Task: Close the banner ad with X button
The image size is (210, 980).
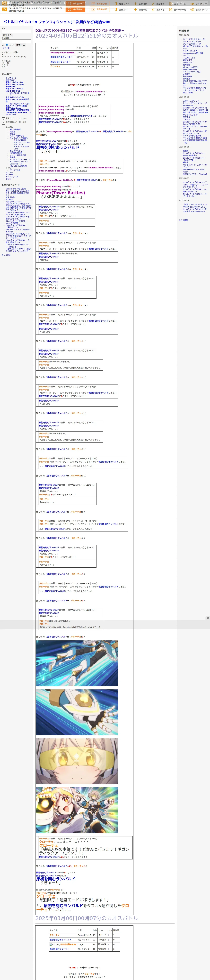Action: [208, 618]
